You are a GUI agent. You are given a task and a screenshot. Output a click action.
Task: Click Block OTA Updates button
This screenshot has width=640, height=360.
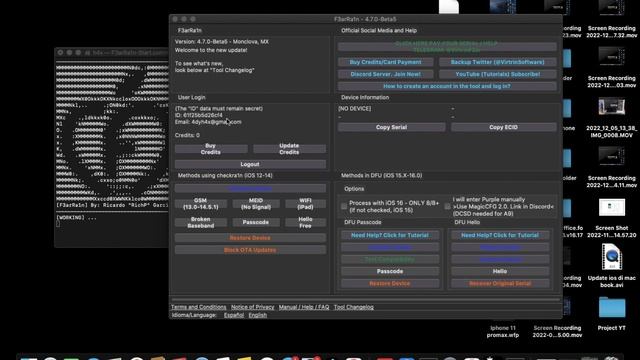250,250
